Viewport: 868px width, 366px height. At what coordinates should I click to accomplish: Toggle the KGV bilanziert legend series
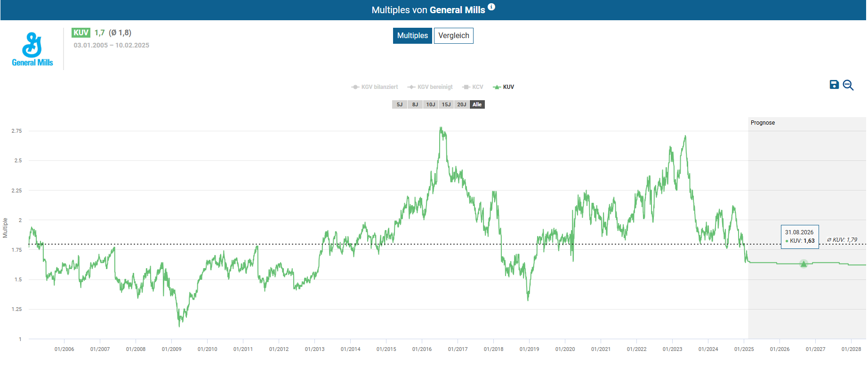pyautogui.click(x=375, y=87)
